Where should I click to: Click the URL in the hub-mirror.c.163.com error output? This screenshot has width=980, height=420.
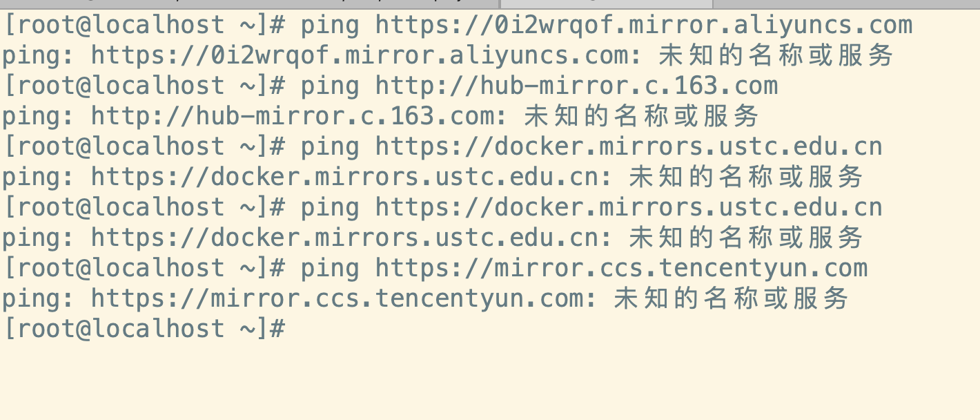[293, 116]
